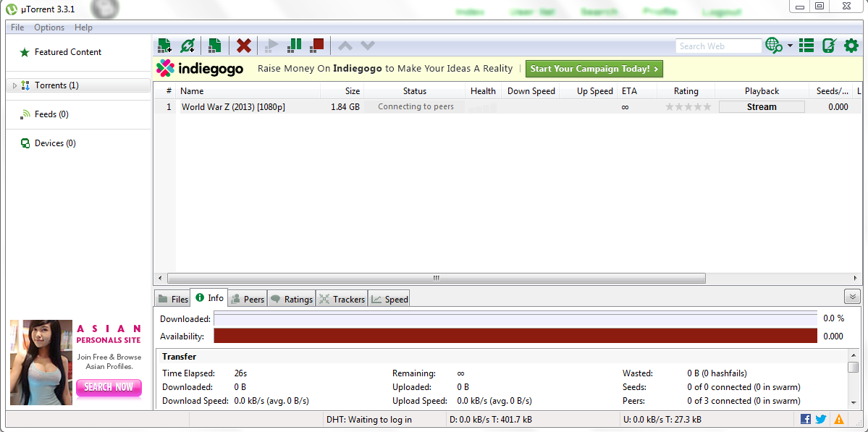The image size is (868, 432).
Task: Sort by the Size column header
Action: coord(342,91)
